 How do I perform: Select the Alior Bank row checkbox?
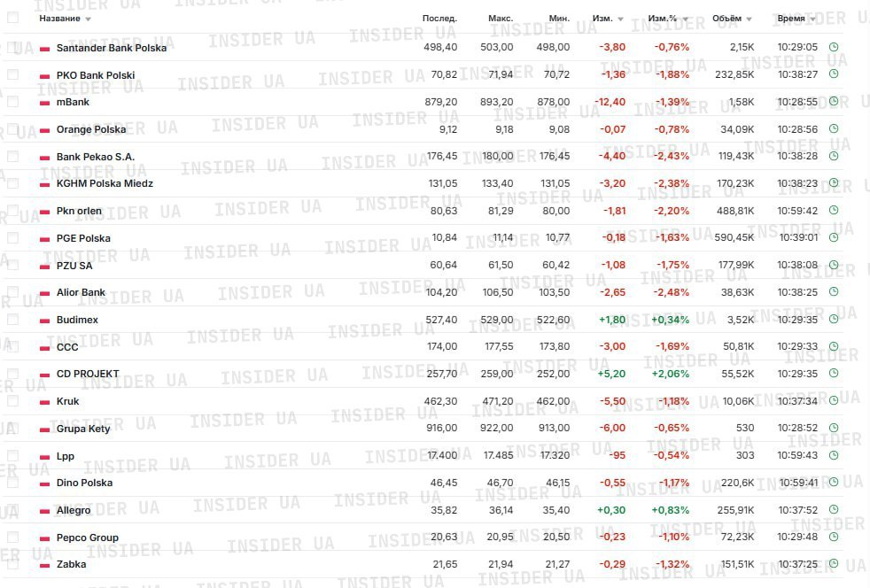12,291
